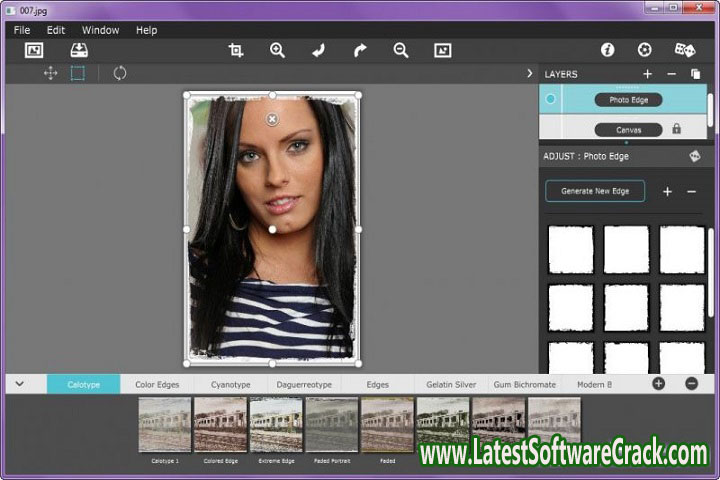Viewport: 720px width, 480px height.
Task: Click the Zoom Out magnifier
Action: point(401,50)
